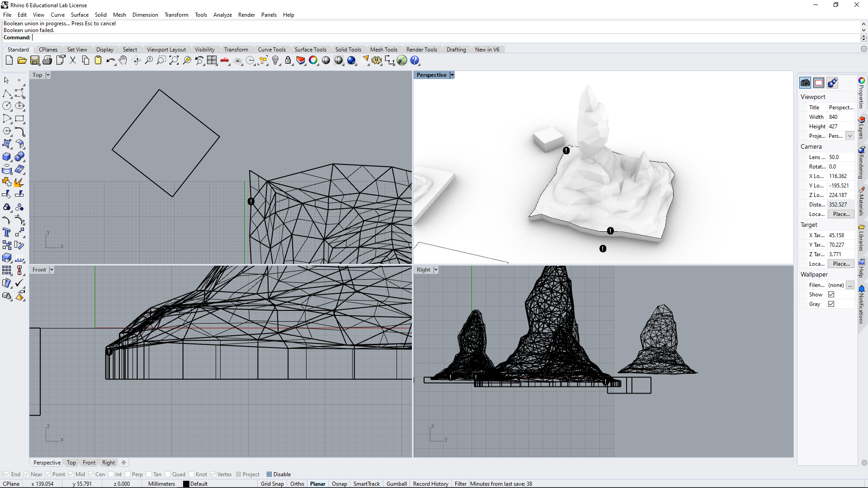Select the Circle tool
The image size is (868, 488).
click(x=7, y=105)
